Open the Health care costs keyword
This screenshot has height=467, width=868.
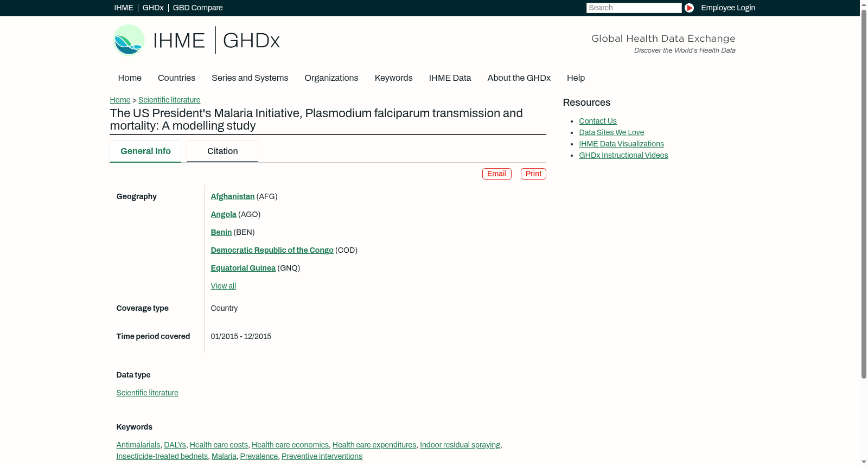[x=219, y=445]
